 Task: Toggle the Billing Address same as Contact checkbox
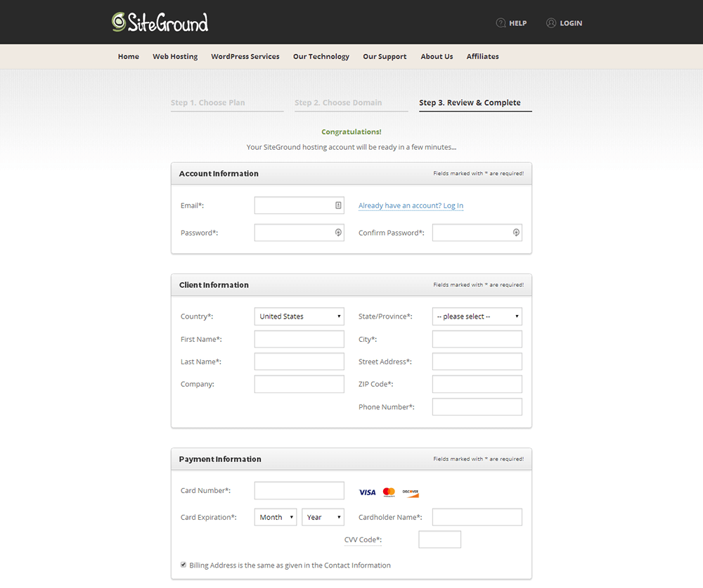tap(183, 565)
